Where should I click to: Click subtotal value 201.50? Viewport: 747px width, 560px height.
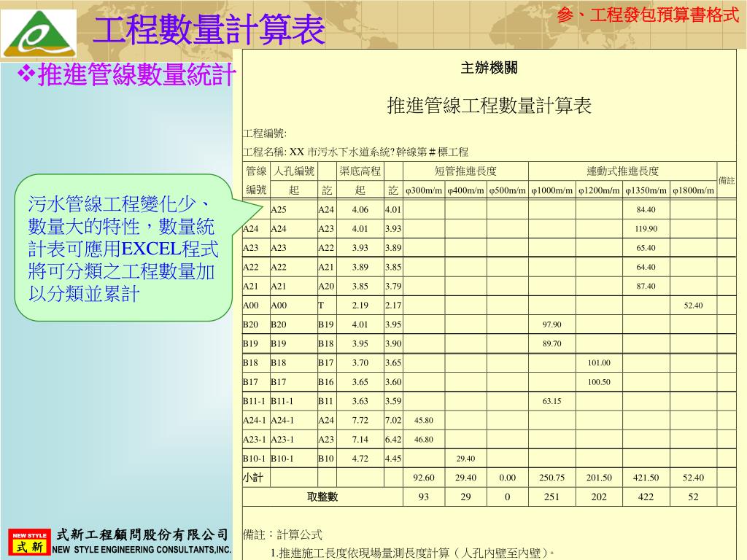[599, 478]
